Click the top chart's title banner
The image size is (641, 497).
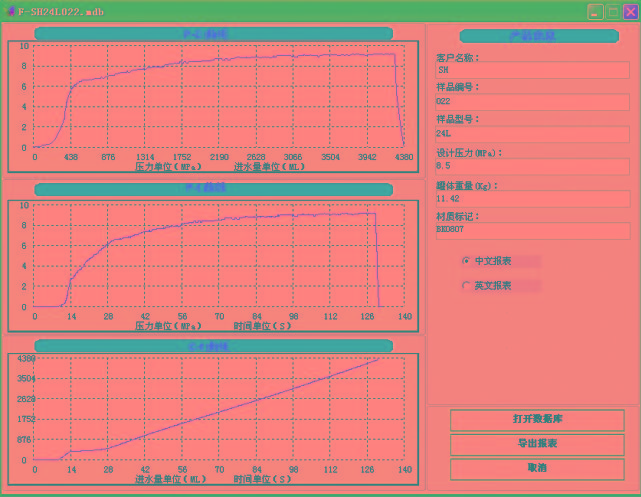[x=213, y=34]
